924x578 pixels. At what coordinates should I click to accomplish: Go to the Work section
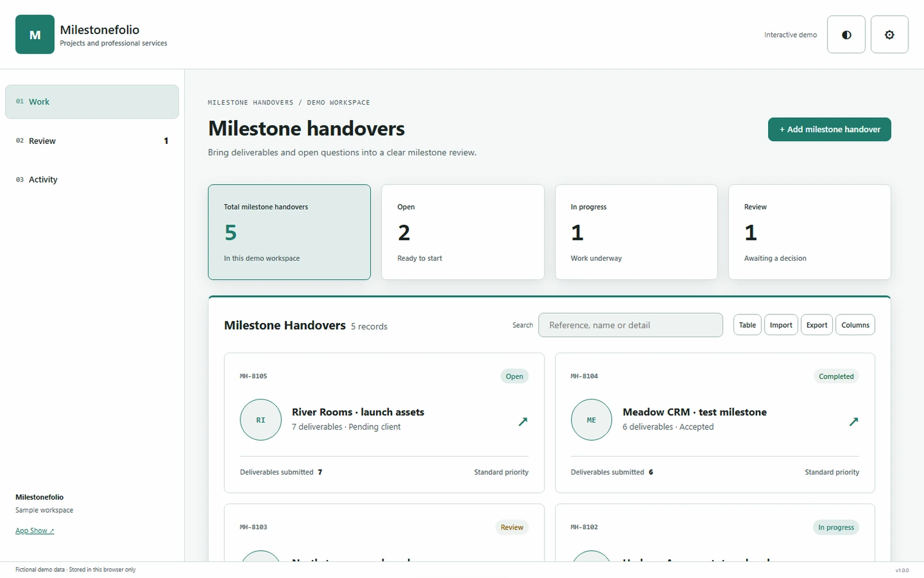point(92,102)
